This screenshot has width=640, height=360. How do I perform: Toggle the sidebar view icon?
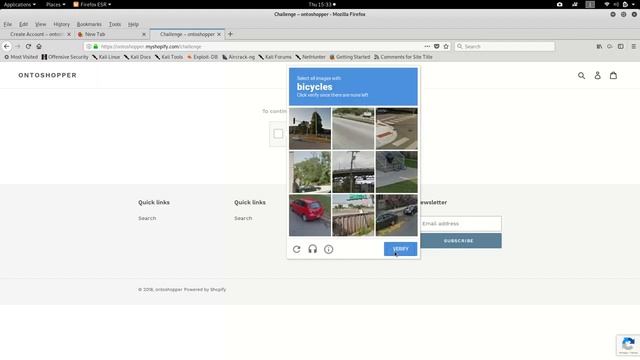pyautogui.click(x=620, y=47)
